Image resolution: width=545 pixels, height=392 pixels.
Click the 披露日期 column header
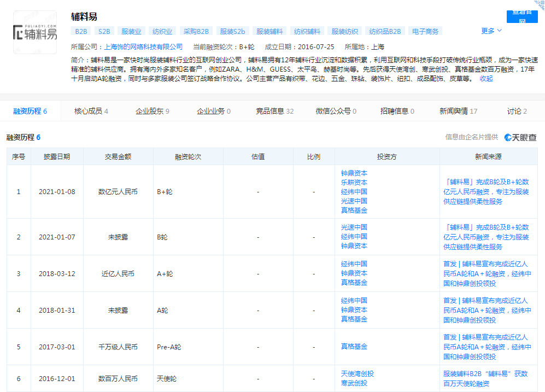(x=57, y=157)
